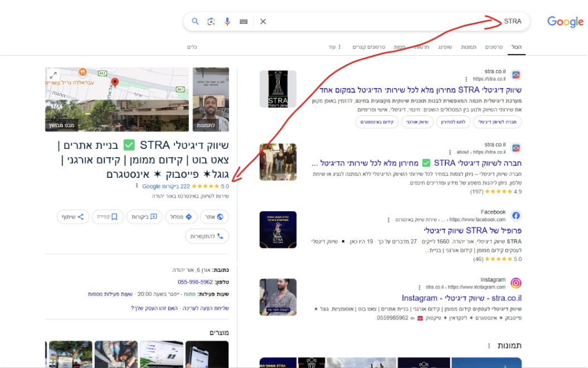Click the שיתוף share button
Screen dimensions: 588x368
pos(73,217)
